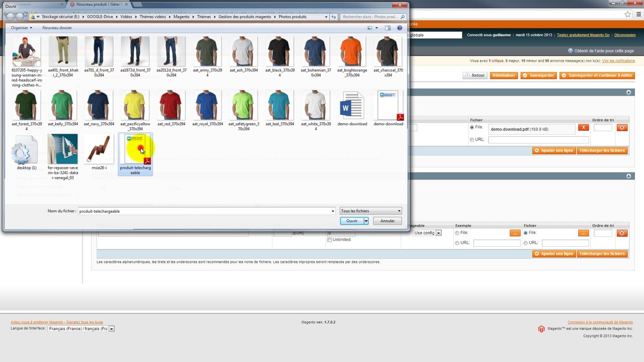This screenshot has width=644, height=362.
Task: Click Ouvrir to open the selected file
Action: pyautogui.click(x=352, y=221)
